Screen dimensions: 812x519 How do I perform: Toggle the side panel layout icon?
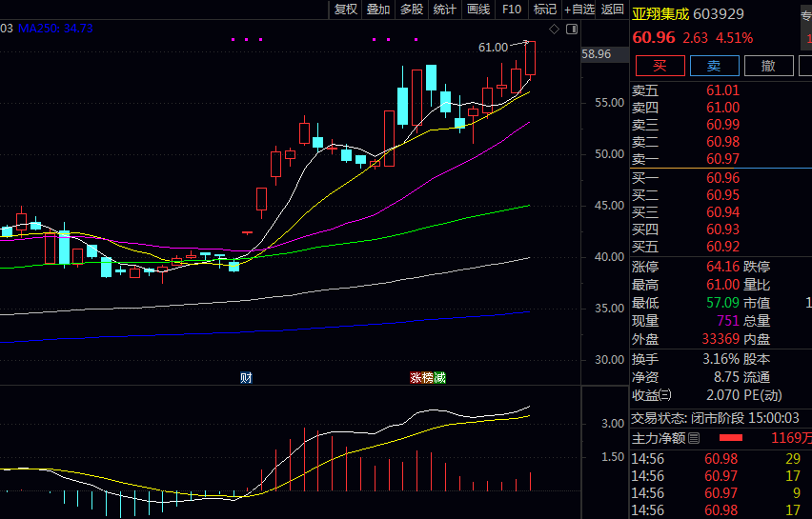pos(572,29)
